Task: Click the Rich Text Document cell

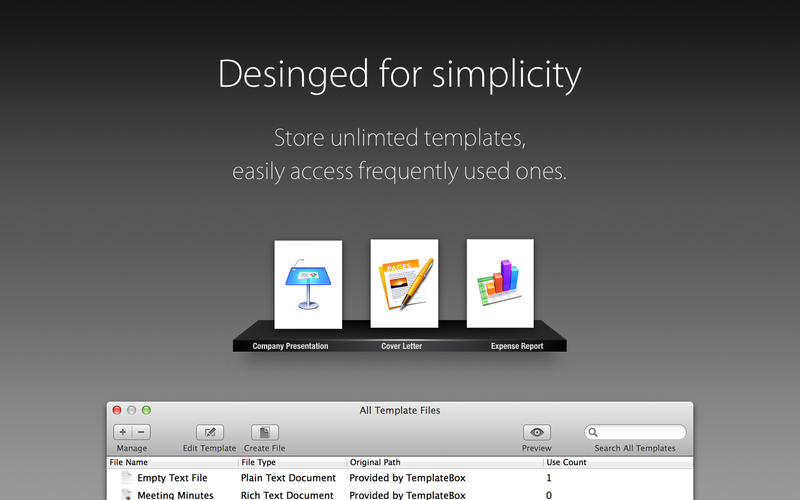Action: click(287, 495)
